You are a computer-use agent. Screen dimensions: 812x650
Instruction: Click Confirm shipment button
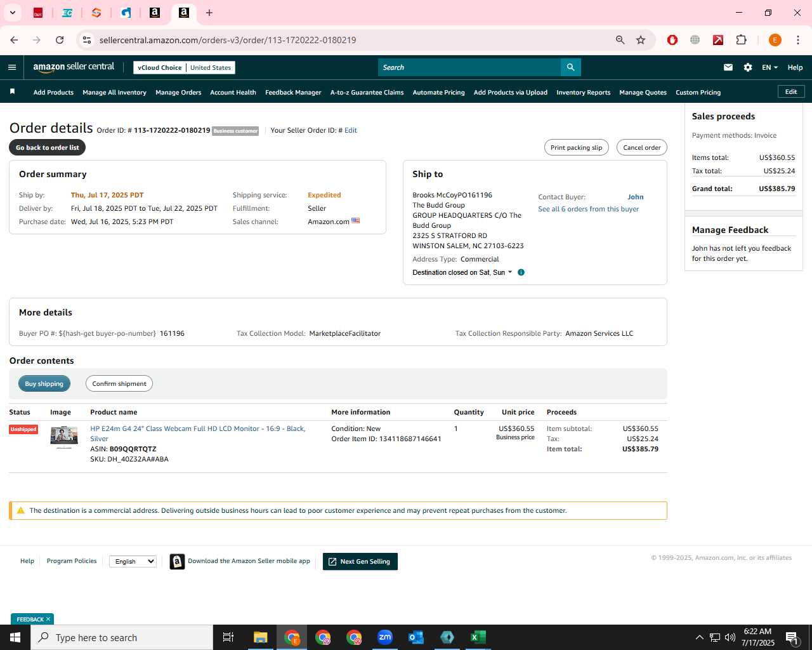click(119, 383)
